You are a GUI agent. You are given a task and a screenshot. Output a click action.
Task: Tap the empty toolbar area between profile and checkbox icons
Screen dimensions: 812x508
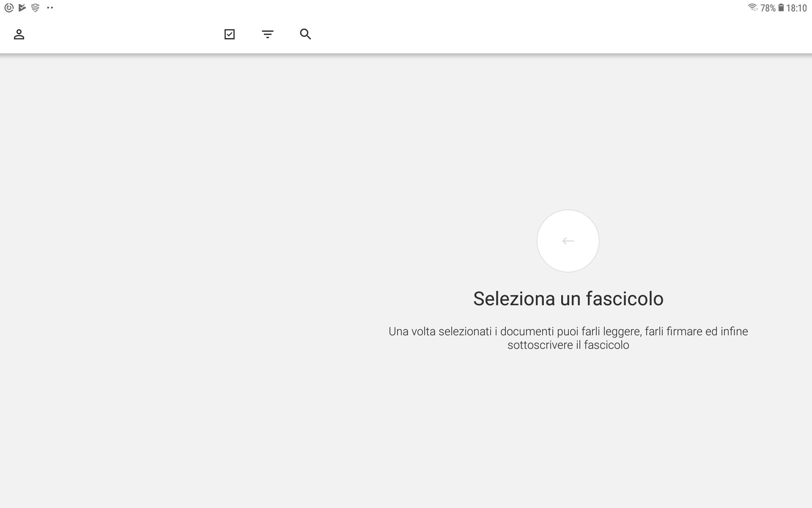coord(123,34)
